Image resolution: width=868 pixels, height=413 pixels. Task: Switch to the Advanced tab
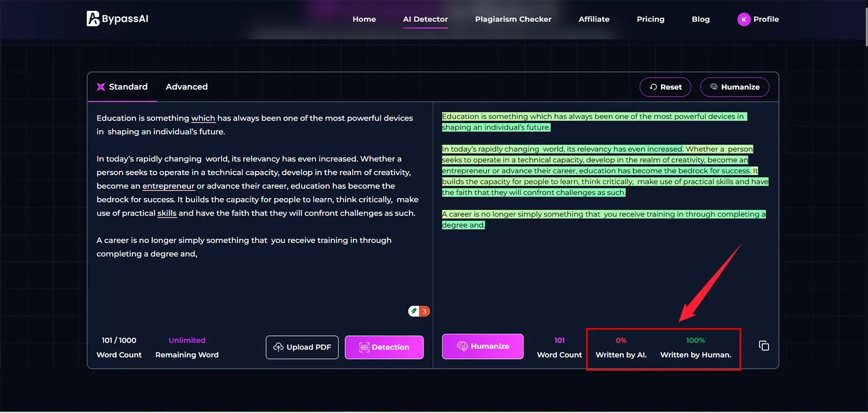pos(186,87)
